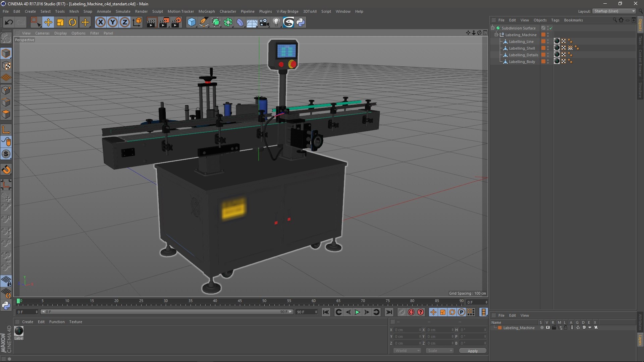Select the Label material thumbnail
This screenshot has height=362, width=644.
click(19, 331)
